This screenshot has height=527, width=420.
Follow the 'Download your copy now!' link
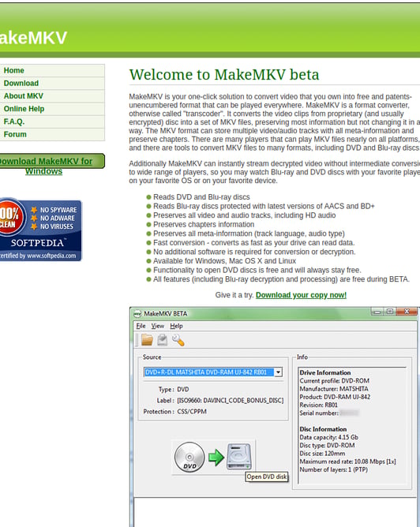(x=301, y=295)
